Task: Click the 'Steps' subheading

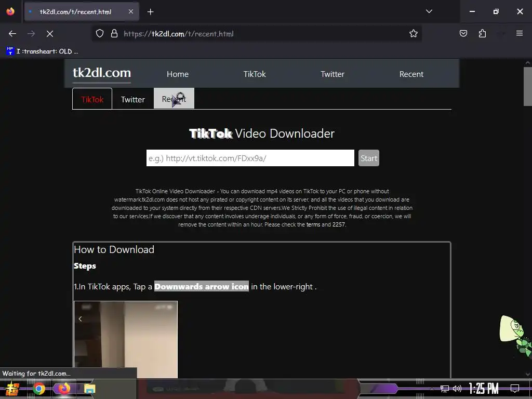Action: pos(85,266)
